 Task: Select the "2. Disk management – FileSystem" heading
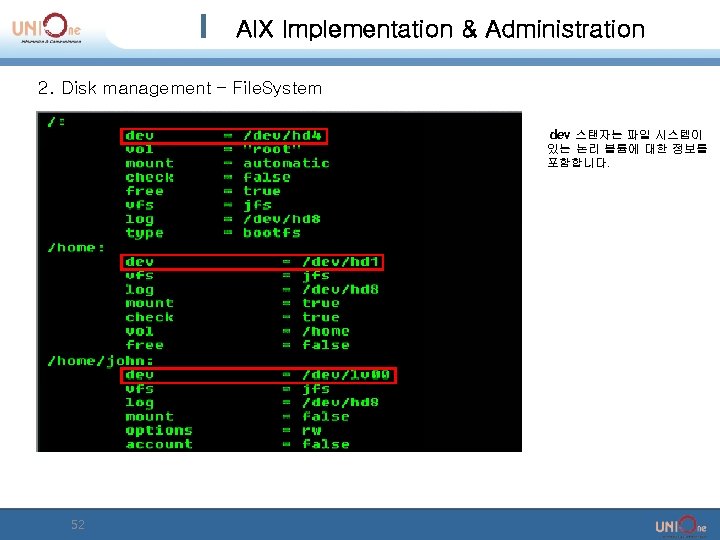click(x=180, y=88)
